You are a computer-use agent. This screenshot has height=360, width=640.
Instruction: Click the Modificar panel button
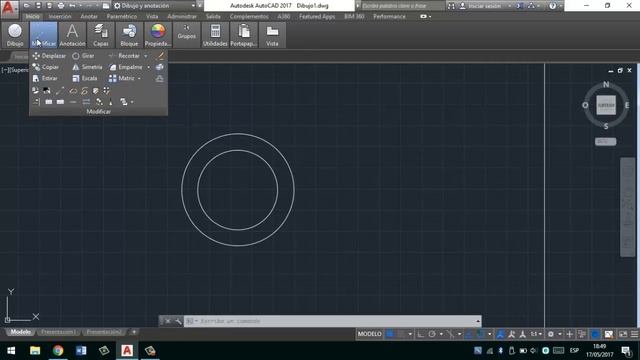pos(44,35)
